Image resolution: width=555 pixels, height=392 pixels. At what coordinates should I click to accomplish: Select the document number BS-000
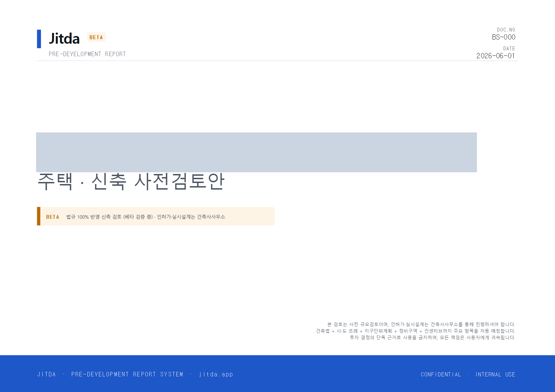point(504,37)
